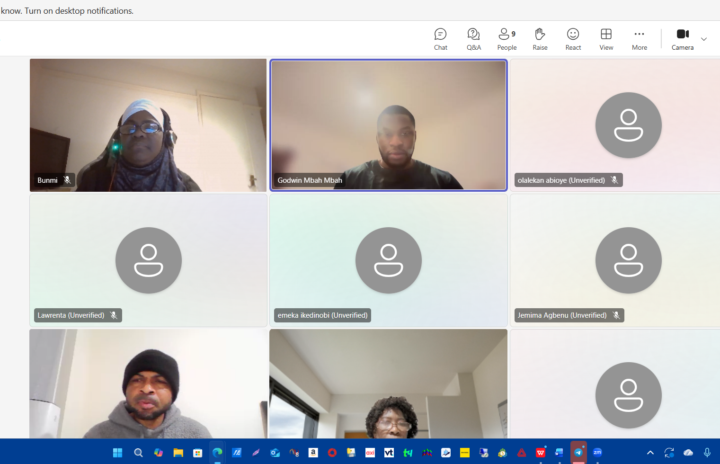Image resolution: width=720 pixels, height=464 pixels.
Task: Open the red W WPS icon in taskbar
Action: coord(540,453)
